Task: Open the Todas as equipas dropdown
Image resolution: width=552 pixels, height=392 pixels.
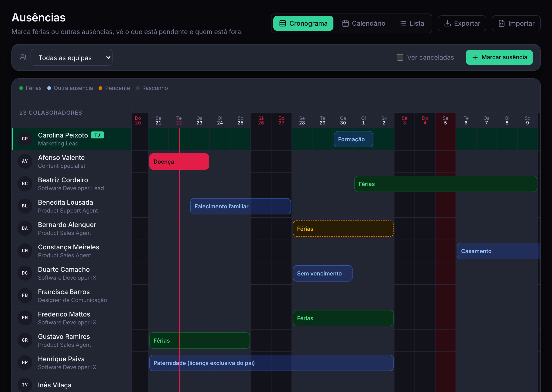Action: pos(71,57)
